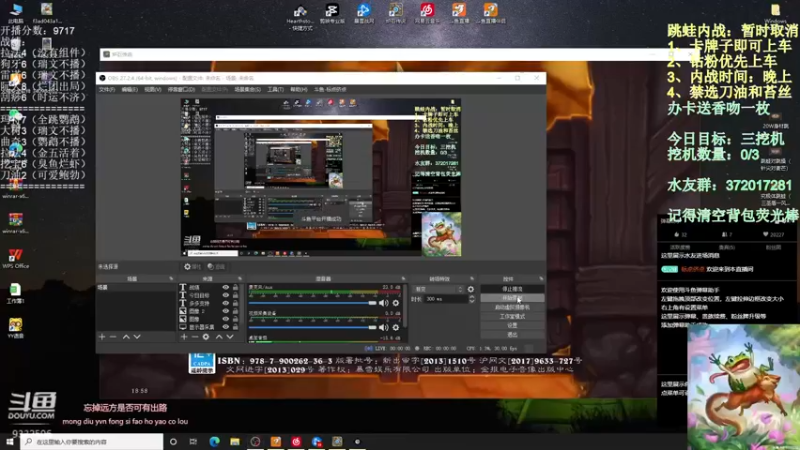The width and height of the screenshot is (800, 450).
Task: Open the 编辑(E) menu in OBS
Action: pos(130,89)
